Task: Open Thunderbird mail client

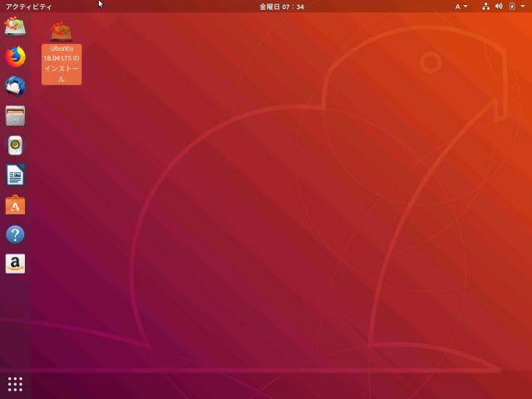Action: [15, 86]
